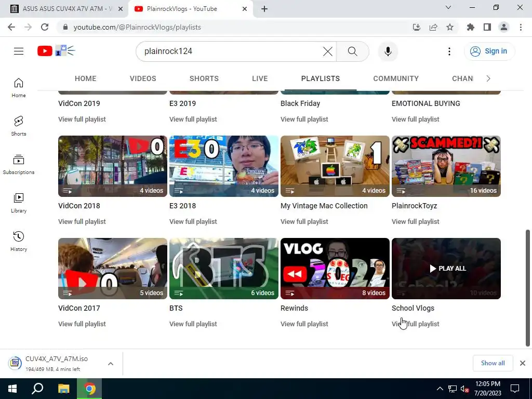
Task: View full playlist for BTS
Action: [x=193, y=324]
